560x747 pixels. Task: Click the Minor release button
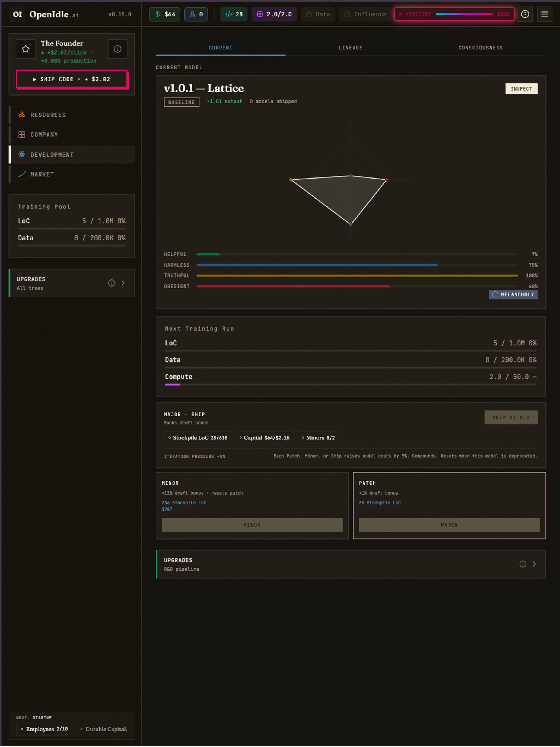pos(252,525)
